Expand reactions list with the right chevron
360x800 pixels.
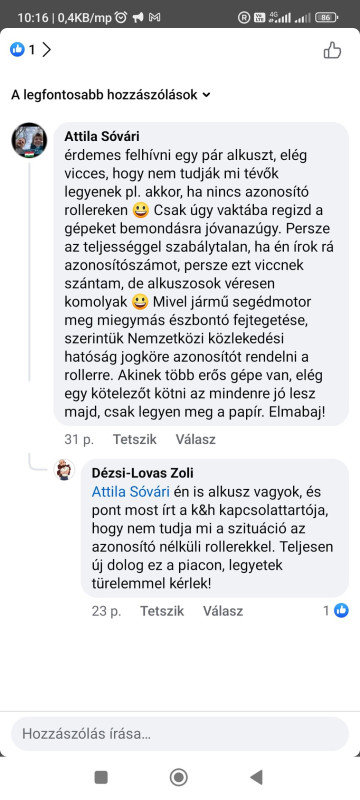coord(47,49)
